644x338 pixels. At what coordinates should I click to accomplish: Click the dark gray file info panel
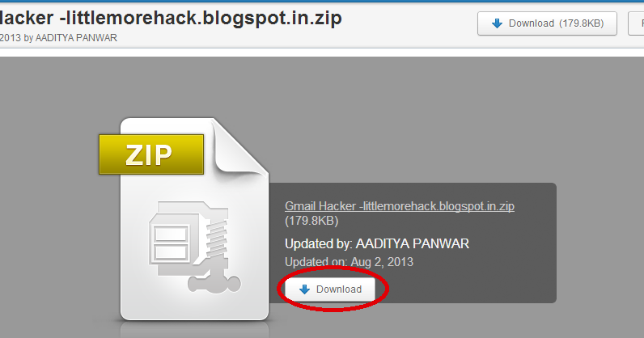413,243
